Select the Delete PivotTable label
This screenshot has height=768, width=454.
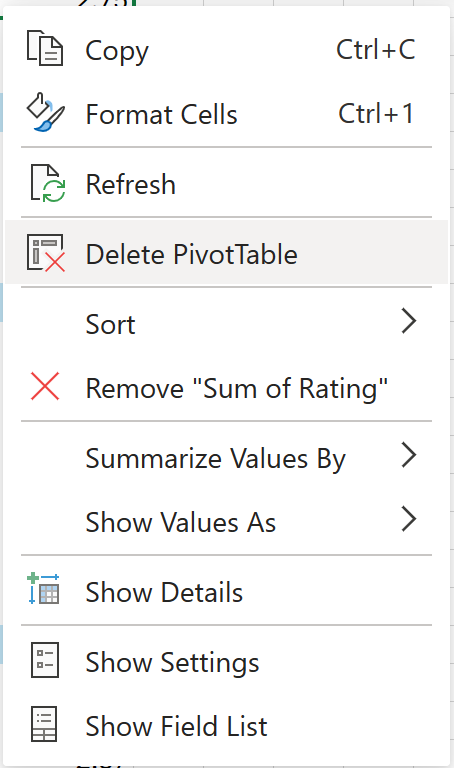(191, 254)
